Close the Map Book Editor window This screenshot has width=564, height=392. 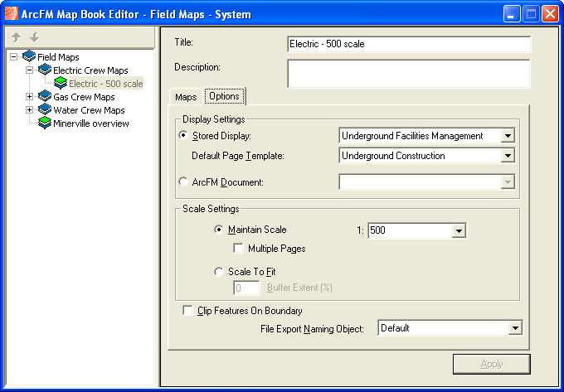tap(551, 14)
